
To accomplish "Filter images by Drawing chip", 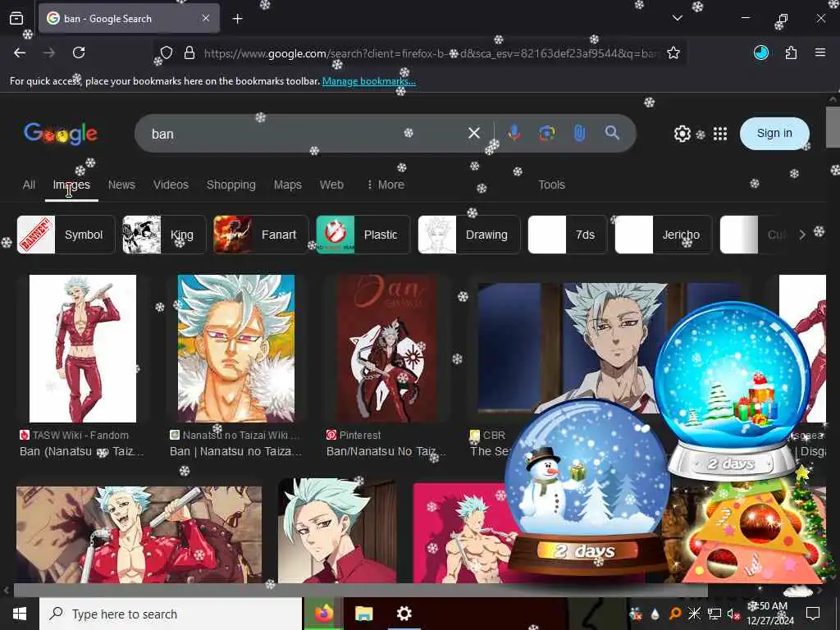I will tap(468, 235).
